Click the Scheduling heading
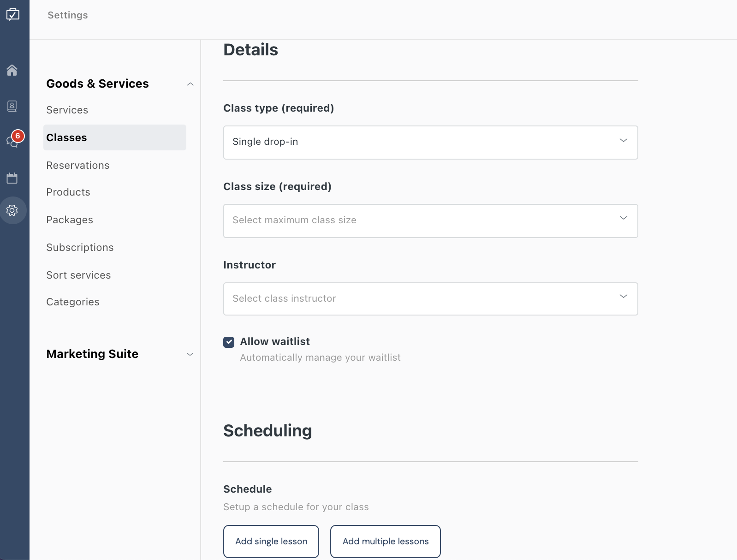This screenshot has height=560, width=737. point(267,431)
